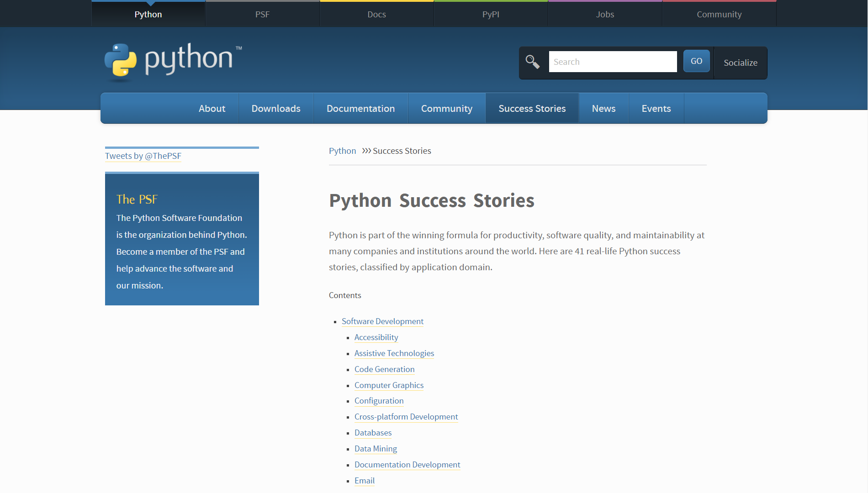Click The PSF sidebar heading

(x=137, y=199)
